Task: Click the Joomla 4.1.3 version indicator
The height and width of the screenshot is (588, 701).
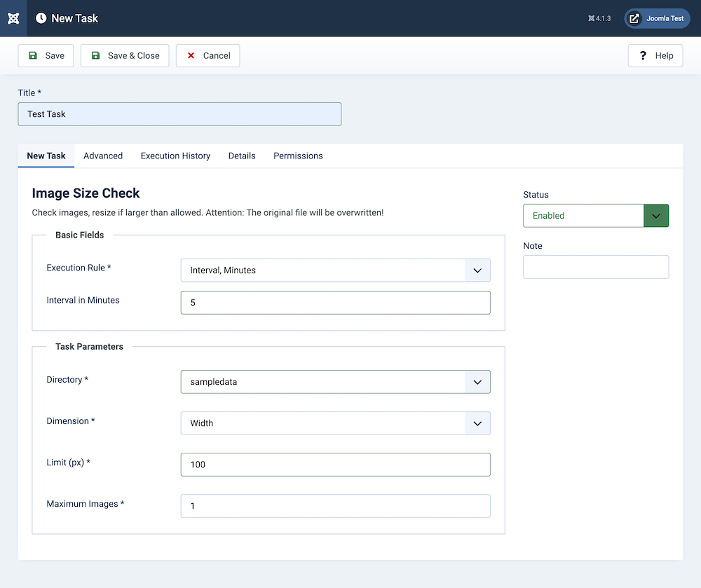Action: click(x=601, y=18)
